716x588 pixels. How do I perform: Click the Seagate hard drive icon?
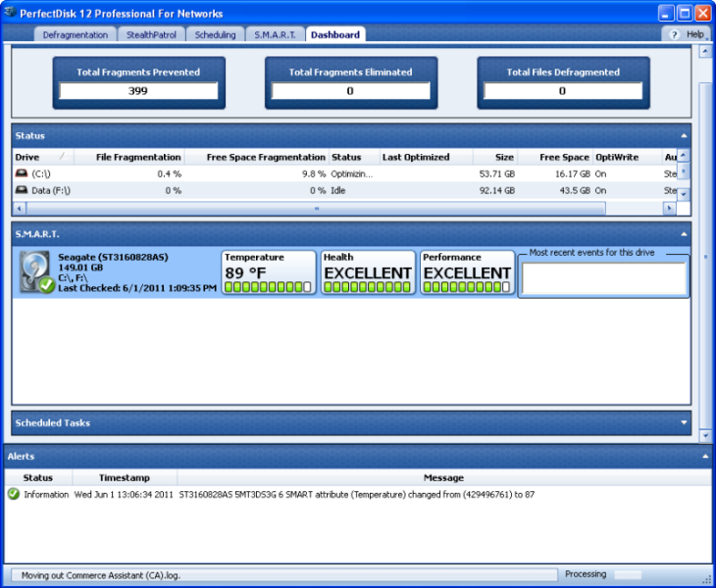click(36, 272)
